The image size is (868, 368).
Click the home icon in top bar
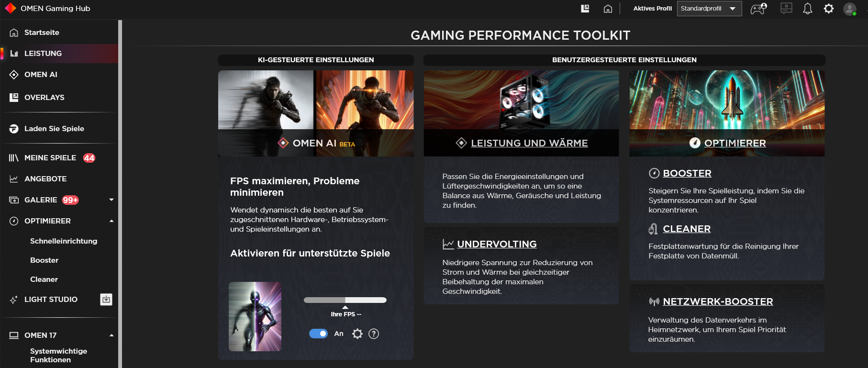click(608, 9)
